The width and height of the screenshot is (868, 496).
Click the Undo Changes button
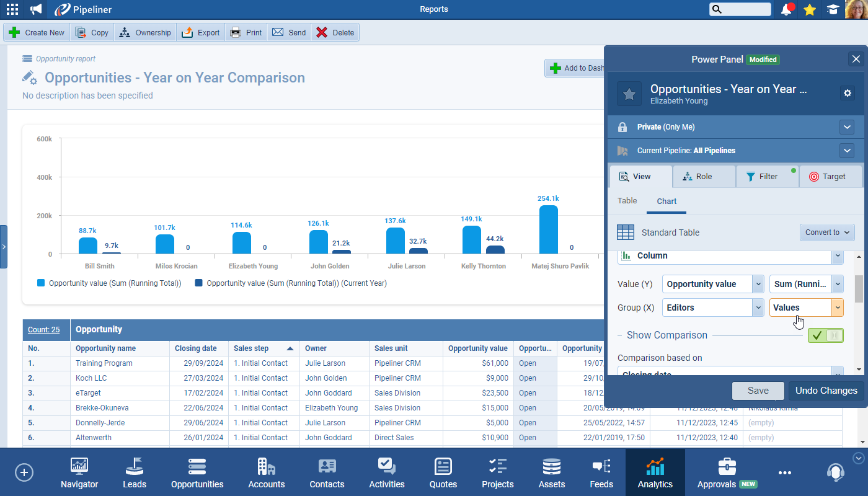[826, 391]
